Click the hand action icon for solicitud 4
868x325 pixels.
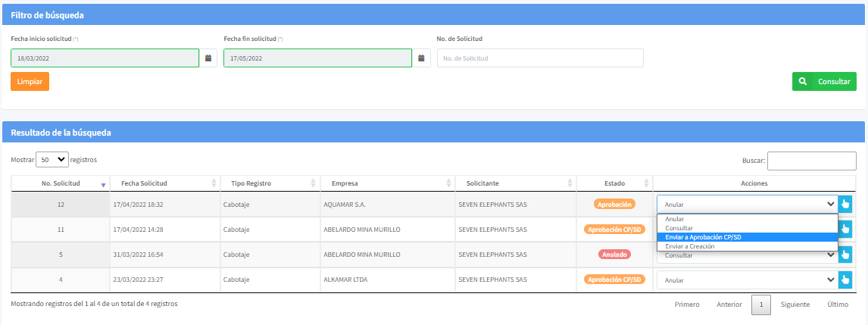pyautogui.click(x=845, y=280)
